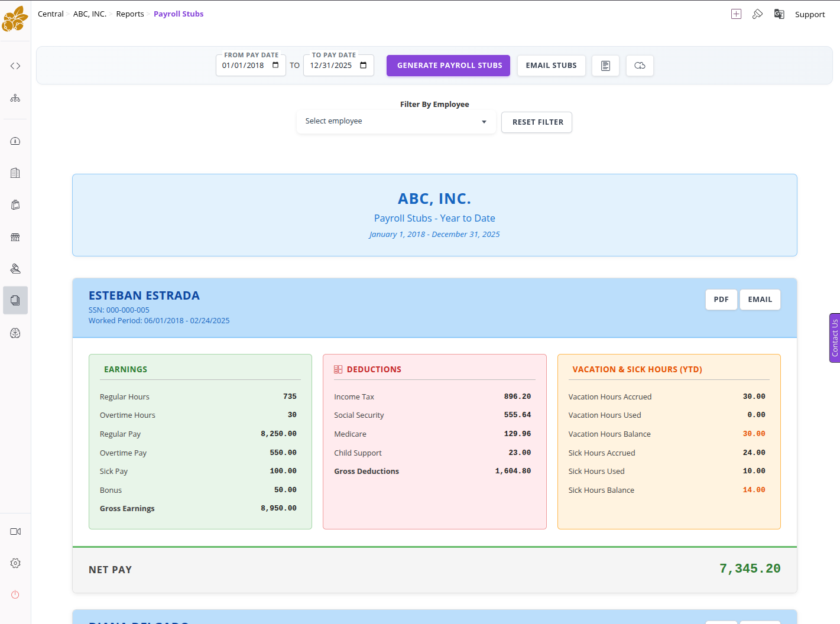Click the power logout icon
840x624 pixels.
(15, 594)
